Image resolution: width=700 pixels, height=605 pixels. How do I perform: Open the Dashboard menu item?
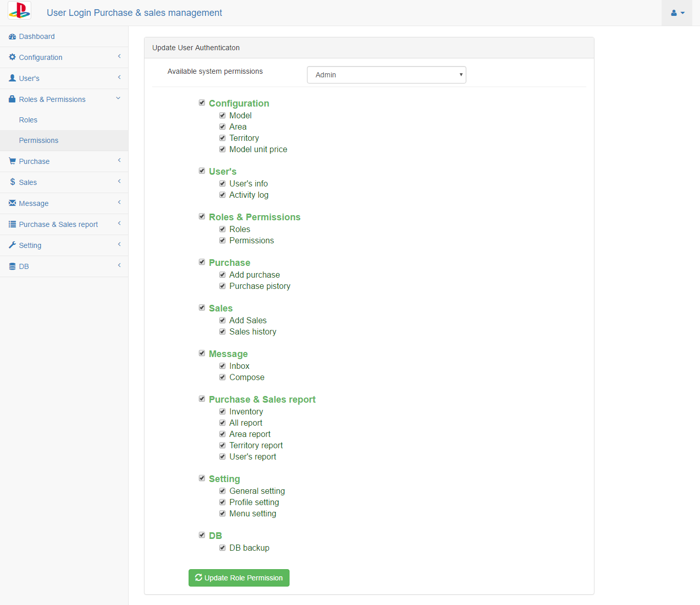point(64,36)
